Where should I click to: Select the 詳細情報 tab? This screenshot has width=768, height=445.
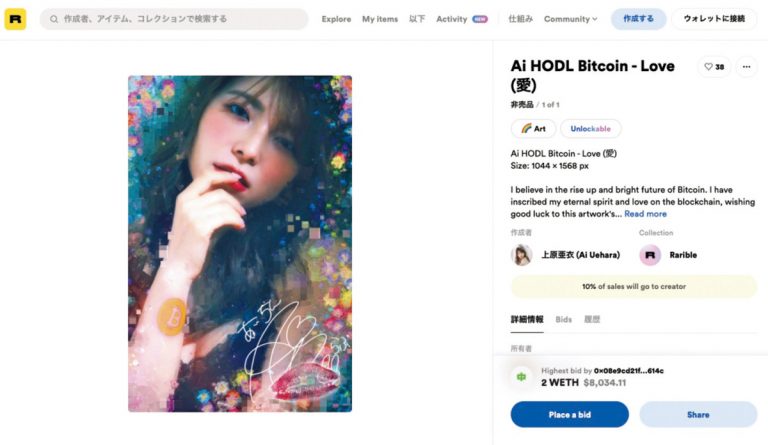526,319
